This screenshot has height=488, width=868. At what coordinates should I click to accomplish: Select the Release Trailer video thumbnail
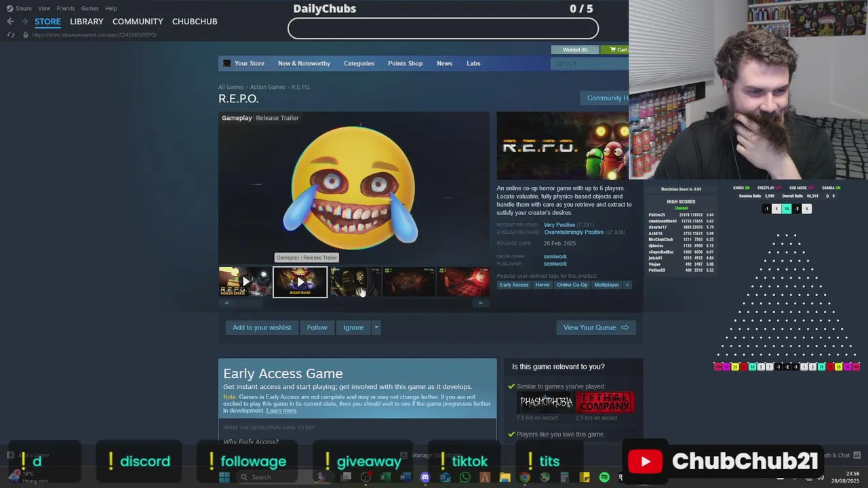click(300, 282)
